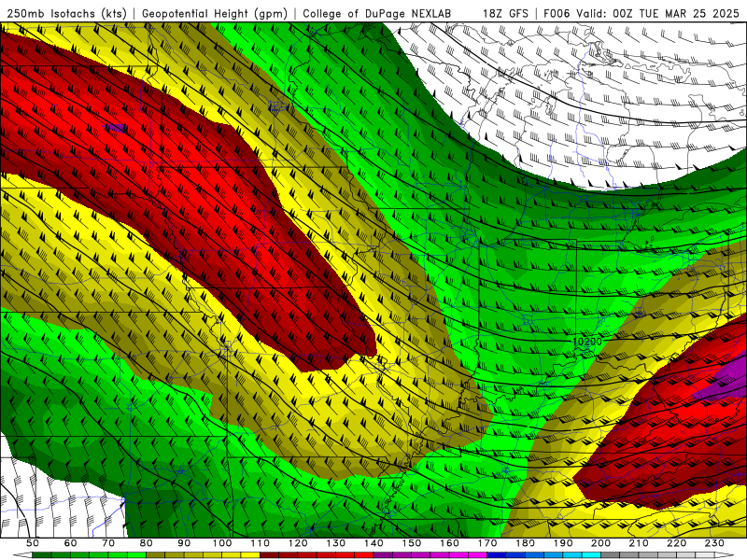Click the "80" value on the color scale
Image resolution: width=747 pixels, height=560 pixels.
(x=147, y=543)
